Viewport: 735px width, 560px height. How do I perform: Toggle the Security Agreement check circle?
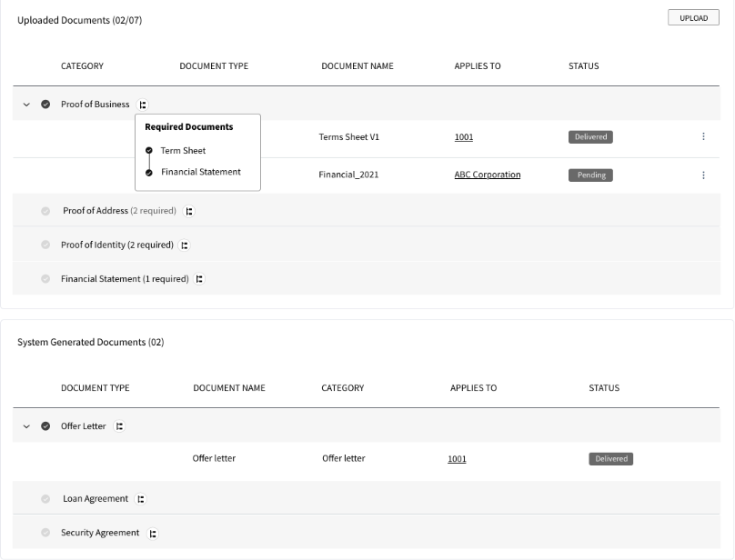pos(45,533)
